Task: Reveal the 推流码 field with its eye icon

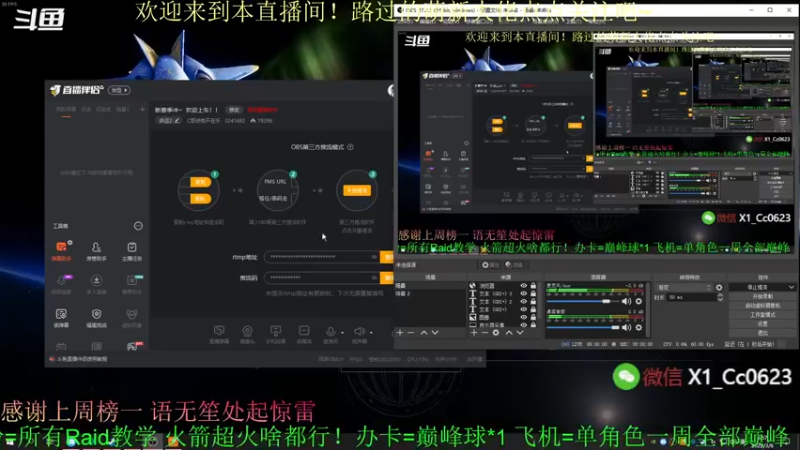Action: (374, 278)
